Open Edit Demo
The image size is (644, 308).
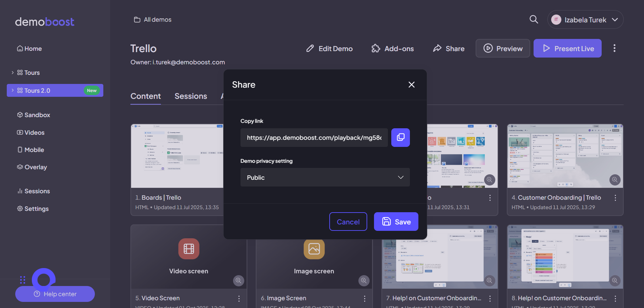329,48
